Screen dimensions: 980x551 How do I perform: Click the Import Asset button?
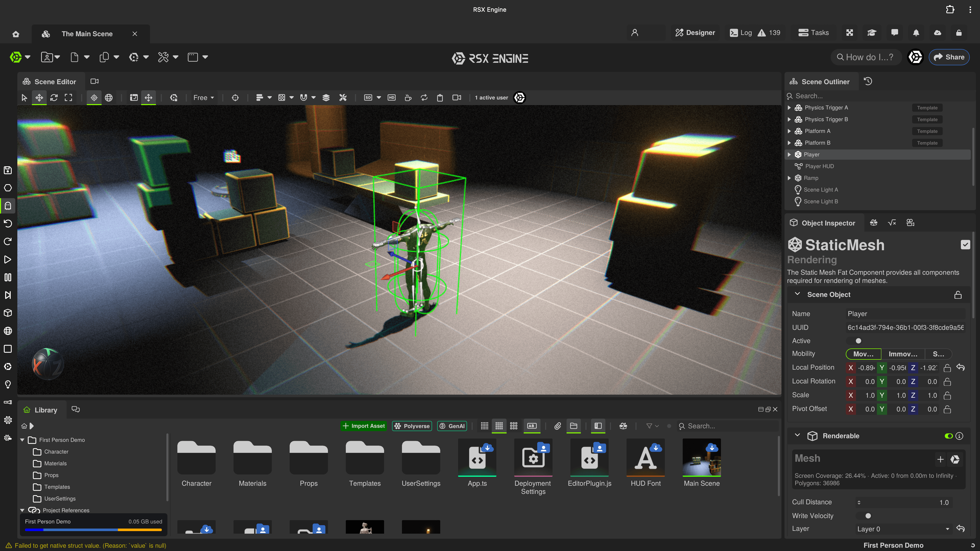[364, 426]
